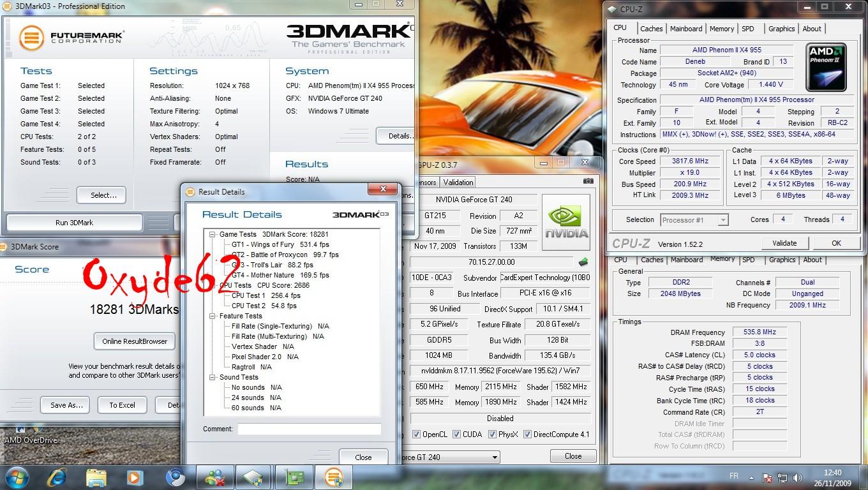The height and width of the screenshot is (490, 868).
Task: Collapse the Game Tests tree node
Action: tap(213, 234)
